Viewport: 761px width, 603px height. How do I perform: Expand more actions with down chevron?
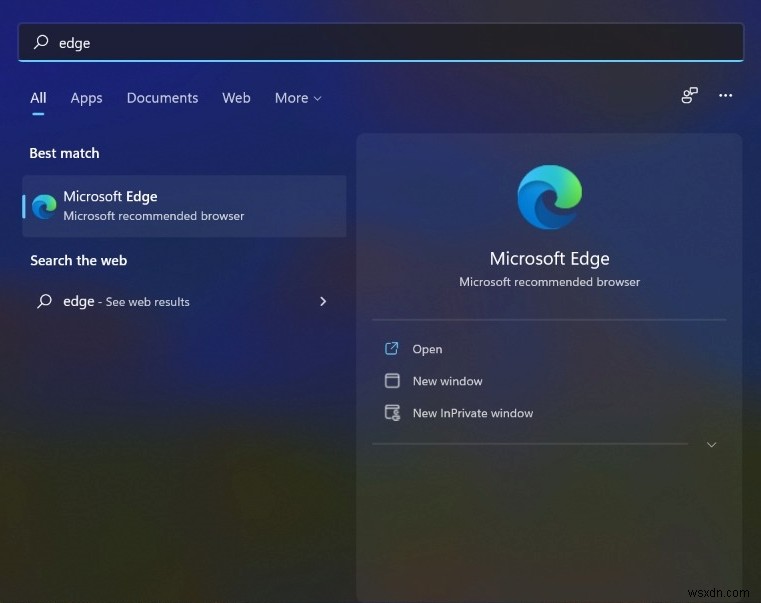point(711,444)
